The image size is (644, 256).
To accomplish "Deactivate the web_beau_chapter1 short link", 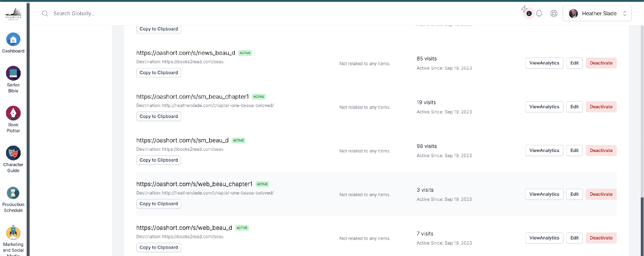I will tap(601, 194).
